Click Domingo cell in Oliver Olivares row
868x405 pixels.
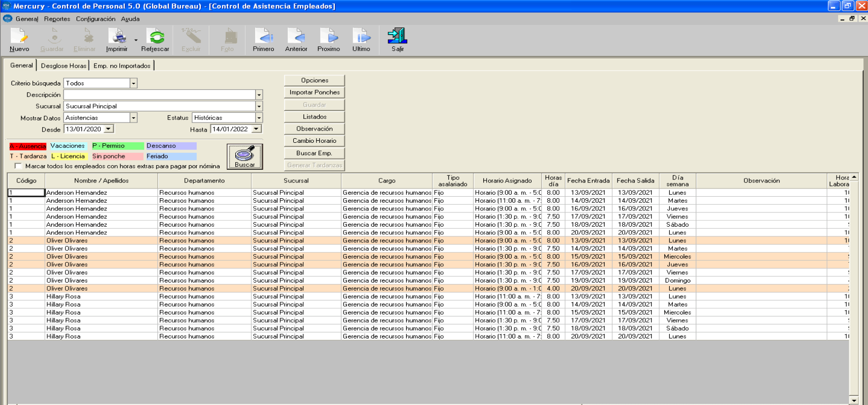pyautogui.click(x=677, y=281)
